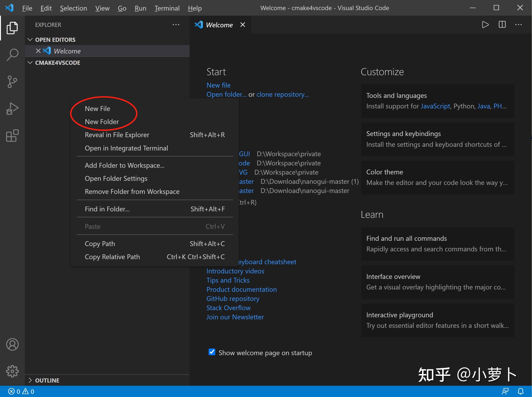Open the Product documentation link
Image resolution: width=532 pixels, height=397 pixels.
(242, 289)
